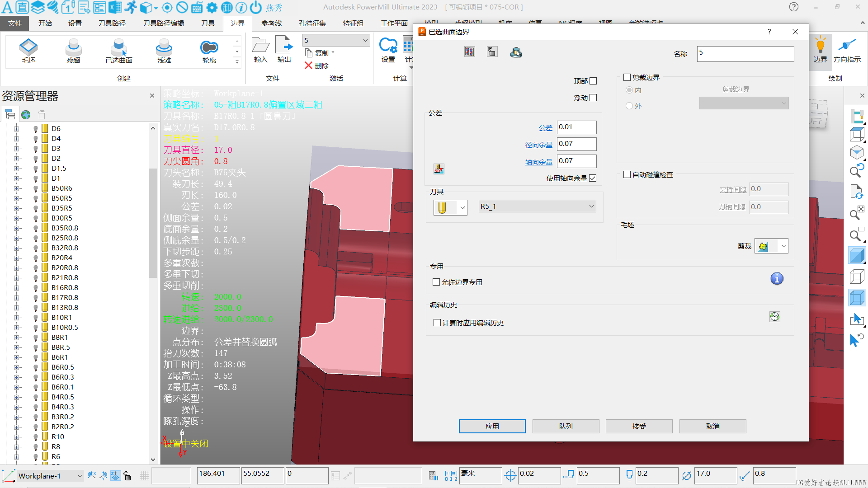
Task: Click the explorer tree view icon
Action: click(10, 115)
